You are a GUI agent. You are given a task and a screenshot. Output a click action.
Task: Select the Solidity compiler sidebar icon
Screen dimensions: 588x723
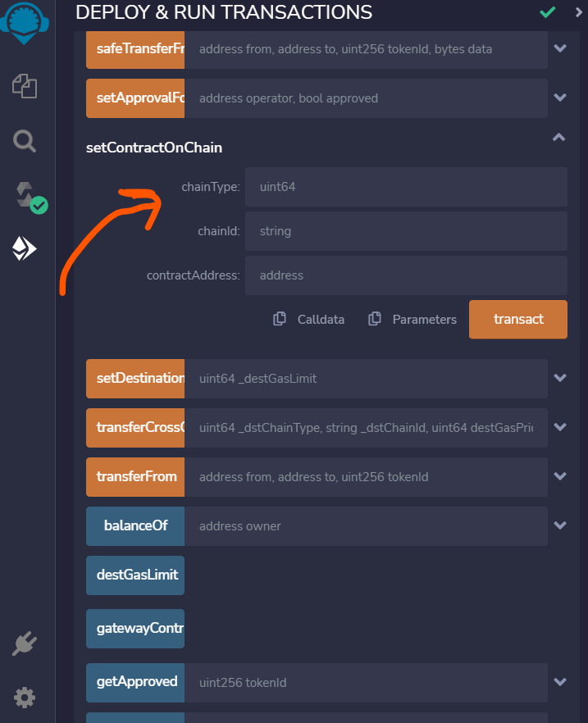click(25, 195)
